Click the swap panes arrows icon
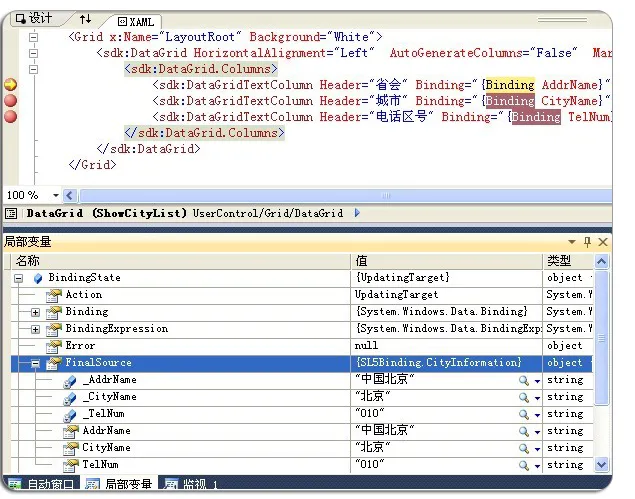This screenshot has width=635, height=499. pyautogui.click(x=85, y=19)
